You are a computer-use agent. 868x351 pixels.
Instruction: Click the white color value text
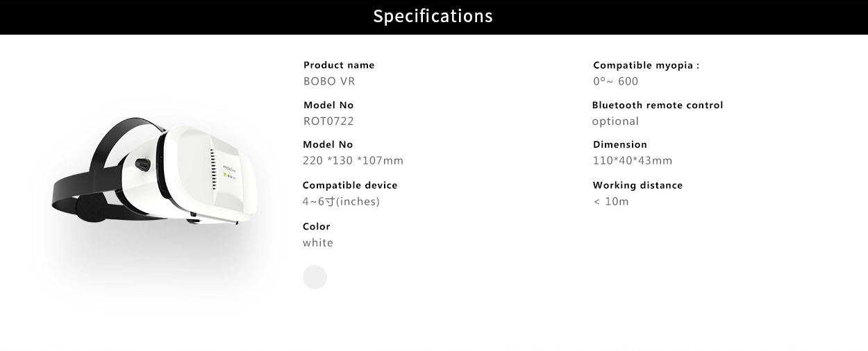[x=318, y=243]
